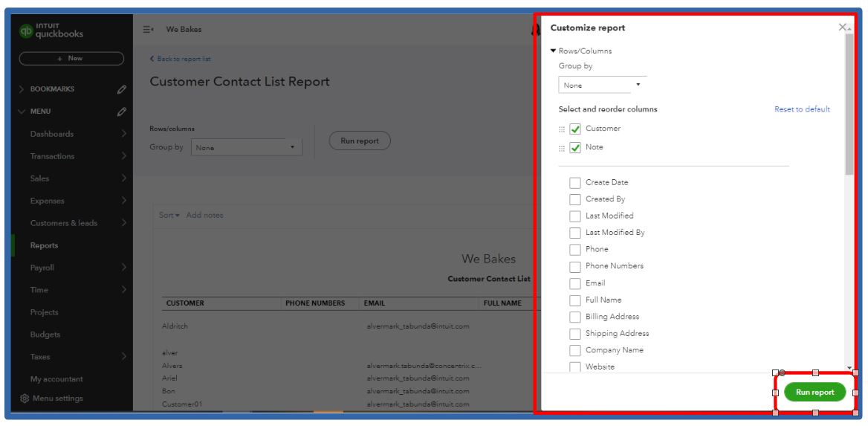
Task: Edit bookmarks with the pencil icon
Action: pyautogui.click(x=122, y=89)
